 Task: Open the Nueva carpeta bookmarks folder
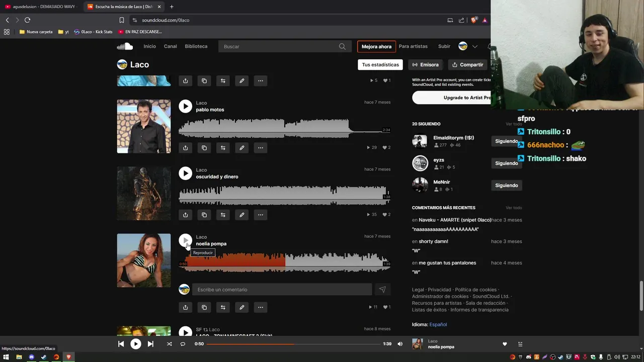coord(36,32)
